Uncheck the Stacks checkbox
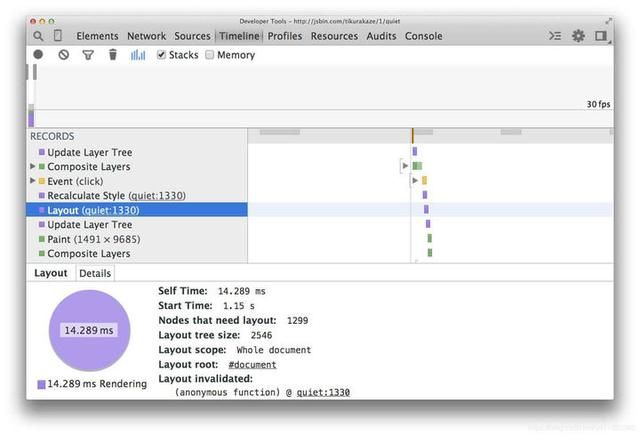This screenshot has height=436, width=640. [162, 55]
